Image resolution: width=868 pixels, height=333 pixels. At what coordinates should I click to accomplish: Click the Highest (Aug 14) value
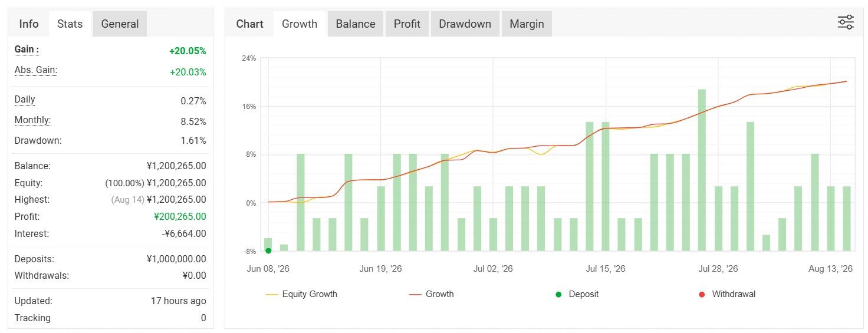click(159, 200)
